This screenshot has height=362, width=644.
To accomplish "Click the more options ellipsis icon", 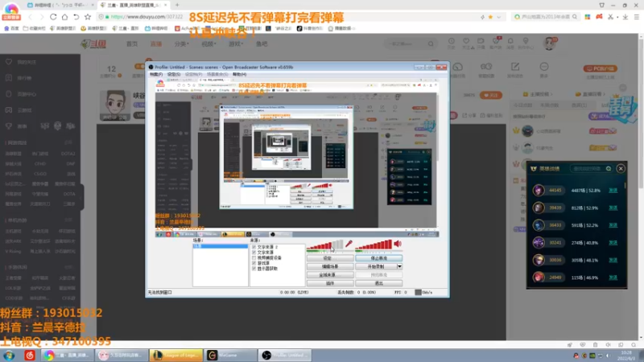I will coord(544,67).
